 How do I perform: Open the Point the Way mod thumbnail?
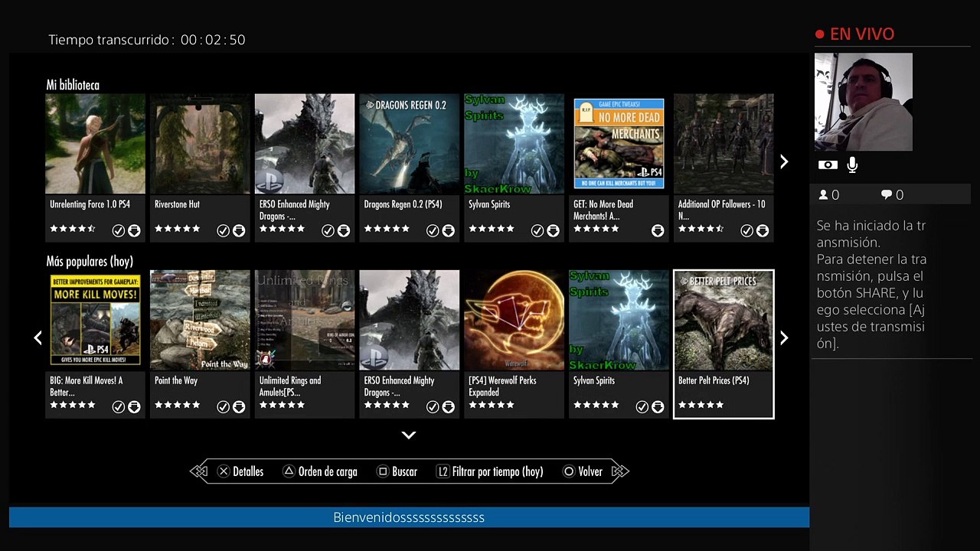point(200,320)
